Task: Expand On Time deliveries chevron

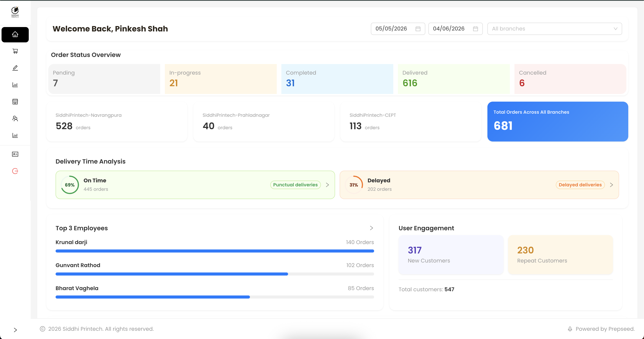Action: tap(327, 185)
